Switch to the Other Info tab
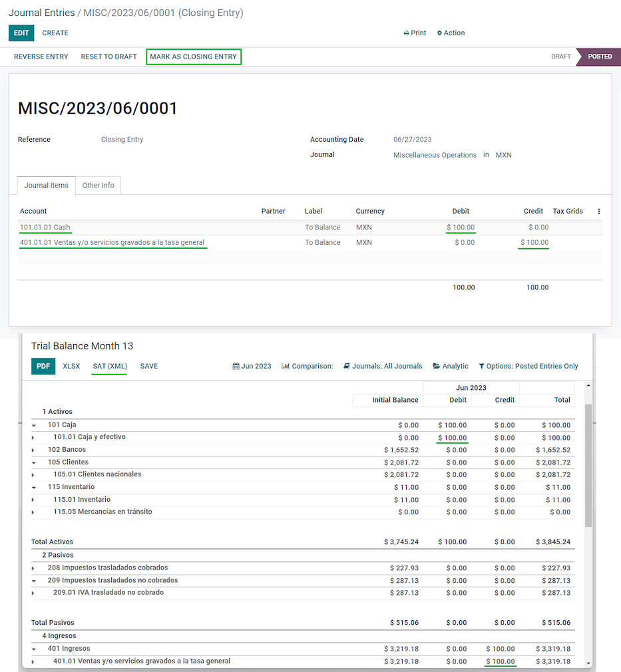Viewport: 621px width, 672px height. coord(98,185)
